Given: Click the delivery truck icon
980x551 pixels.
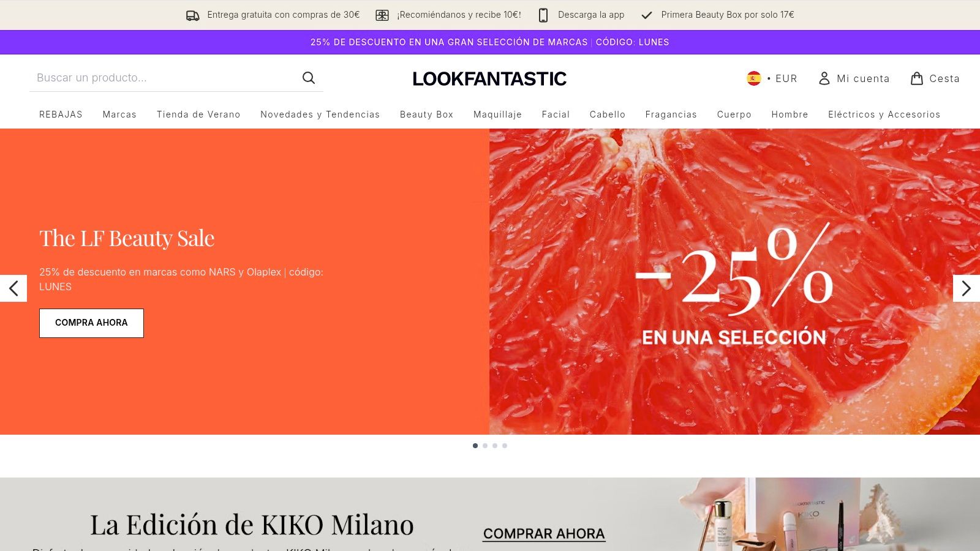Looking at the screenshot, I should 193,15.
